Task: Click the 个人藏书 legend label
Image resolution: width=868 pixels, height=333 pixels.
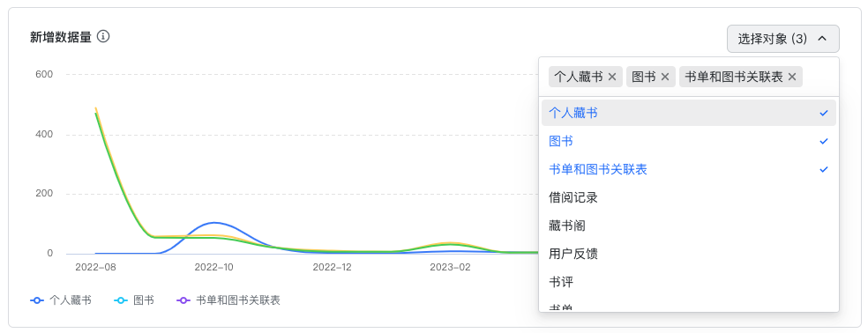Action: (71, 300)
